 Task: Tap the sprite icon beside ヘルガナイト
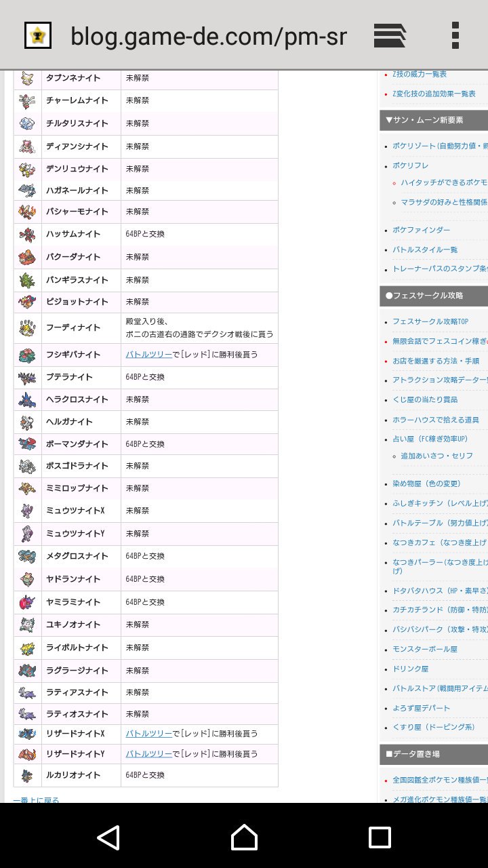coord(27,422)
